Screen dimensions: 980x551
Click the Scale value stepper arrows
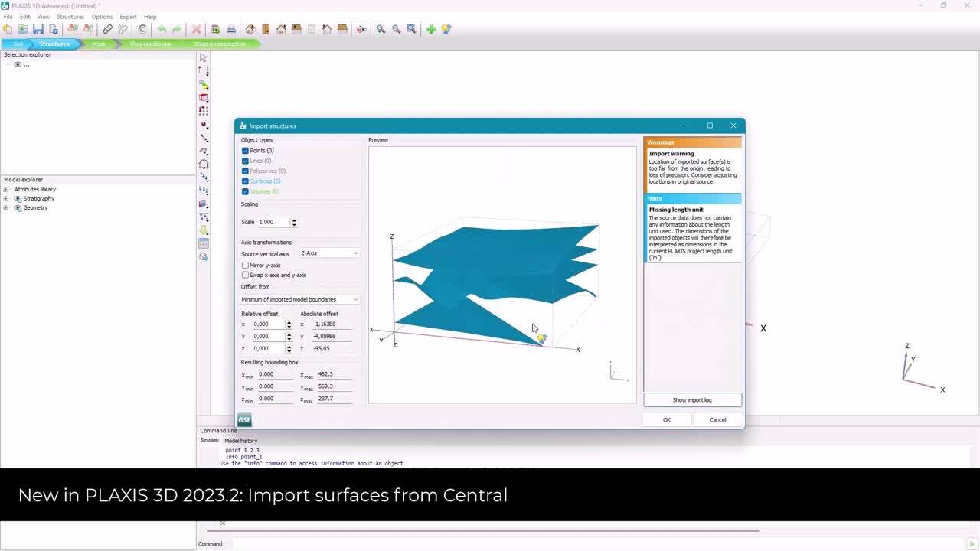[x=294, y=222]
